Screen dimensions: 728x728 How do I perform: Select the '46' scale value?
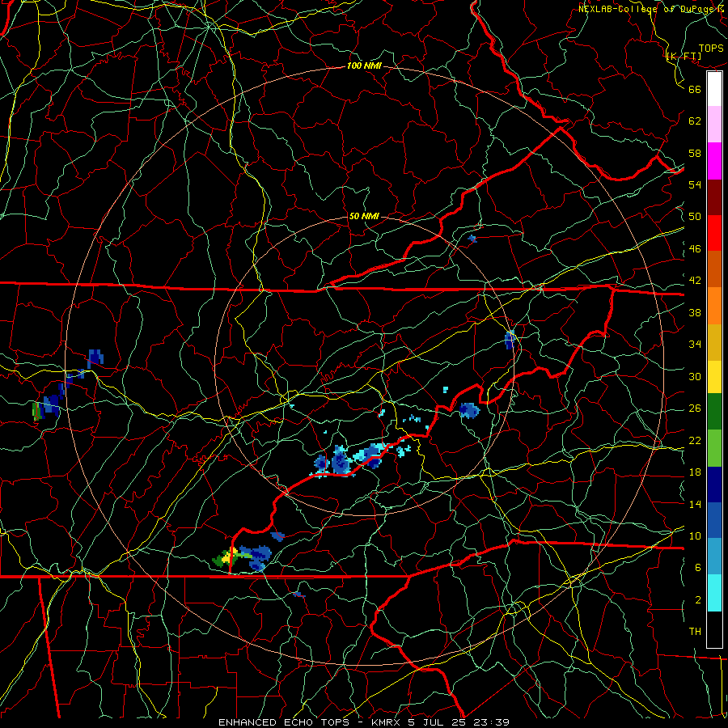(x=695, y=249)
